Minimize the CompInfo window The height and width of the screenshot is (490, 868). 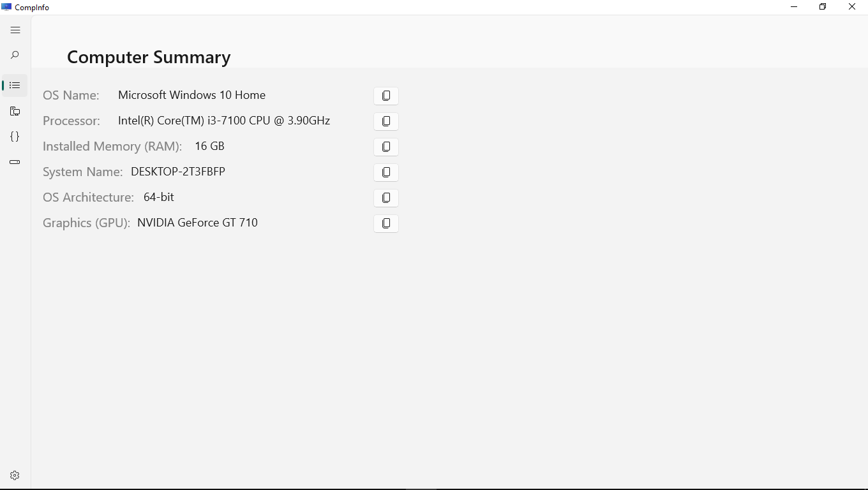click(x=793, y=7)
